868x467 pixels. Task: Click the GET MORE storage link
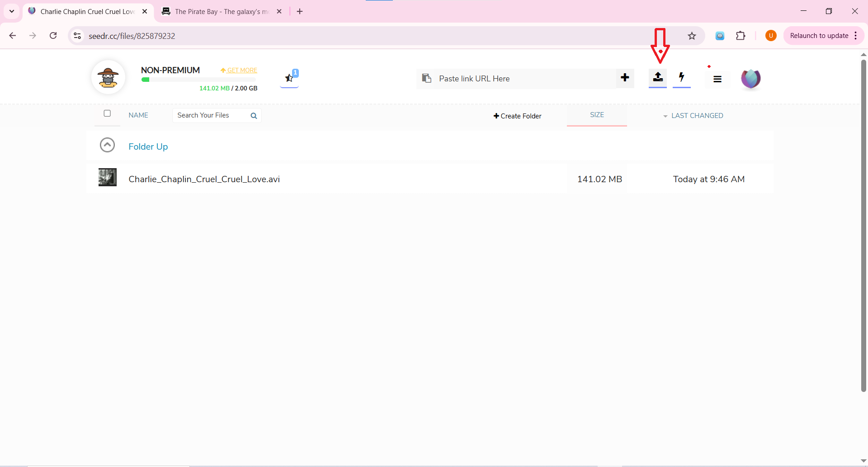click(x=239, y=70)
